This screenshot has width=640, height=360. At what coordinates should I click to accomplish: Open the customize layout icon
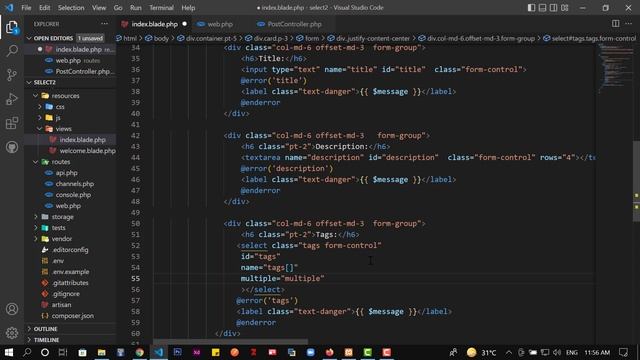point(565,8)
